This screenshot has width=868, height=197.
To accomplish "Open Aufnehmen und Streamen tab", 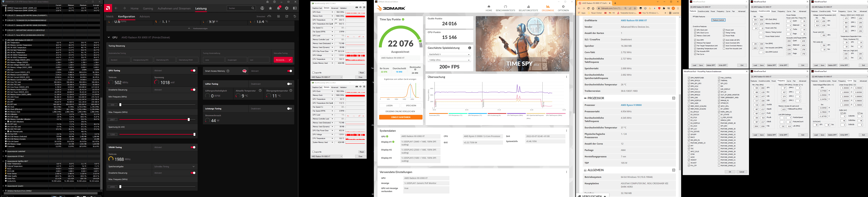I will [x=174, y=8].
